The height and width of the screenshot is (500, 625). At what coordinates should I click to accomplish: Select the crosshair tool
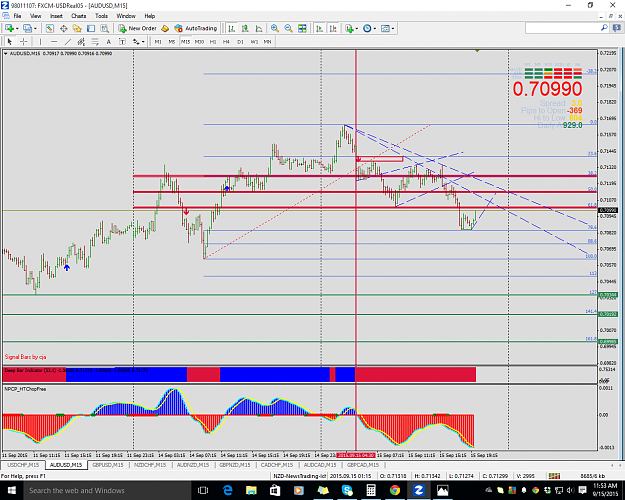(24, 41)
